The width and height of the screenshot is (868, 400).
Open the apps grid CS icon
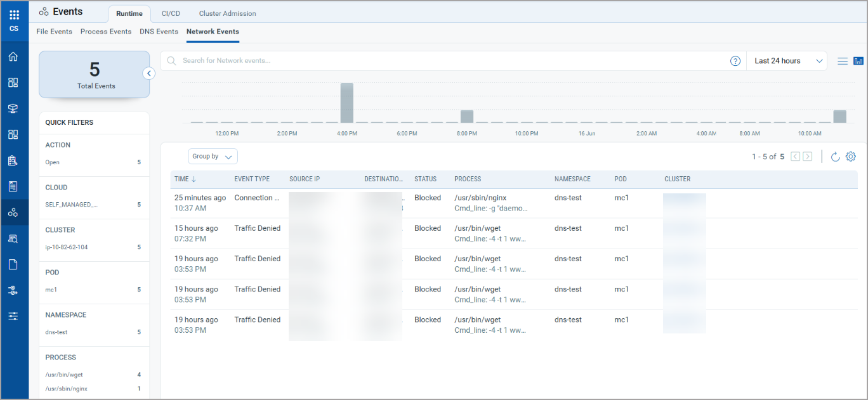point(14,20)
